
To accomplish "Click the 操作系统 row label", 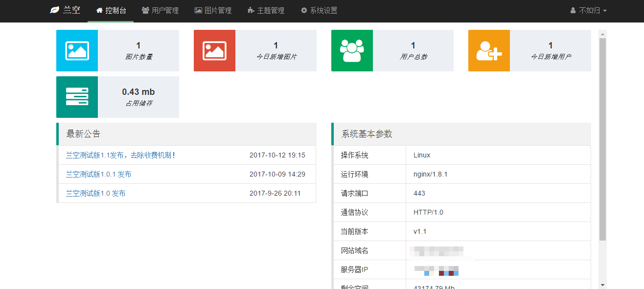I will click(354, 155).
